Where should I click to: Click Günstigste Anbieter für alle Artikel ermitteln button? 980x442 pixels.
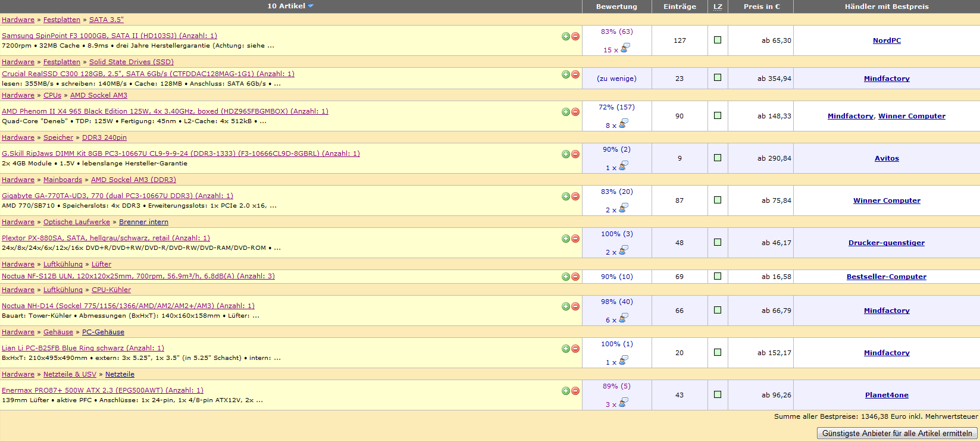(897, 434)
